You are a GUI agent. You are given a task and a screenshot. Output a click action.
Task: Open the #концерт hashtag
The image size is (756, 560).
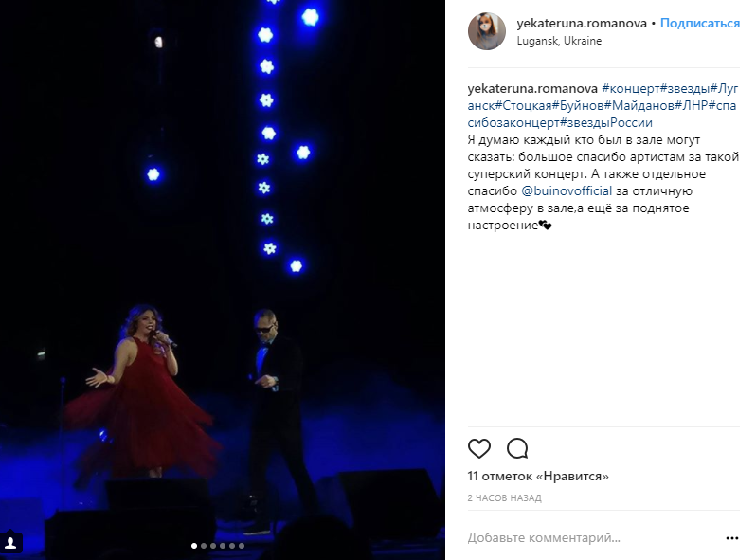point(631,89)
